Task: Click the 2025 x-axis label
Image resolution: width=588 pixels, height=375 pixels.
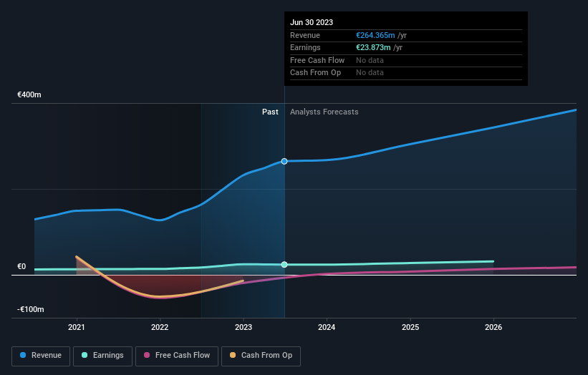Action: click(x=410, y=327)
